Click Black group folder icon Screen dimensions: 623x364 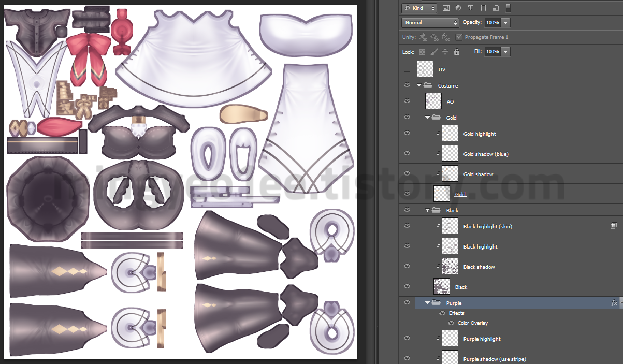[x=437, y=210]
